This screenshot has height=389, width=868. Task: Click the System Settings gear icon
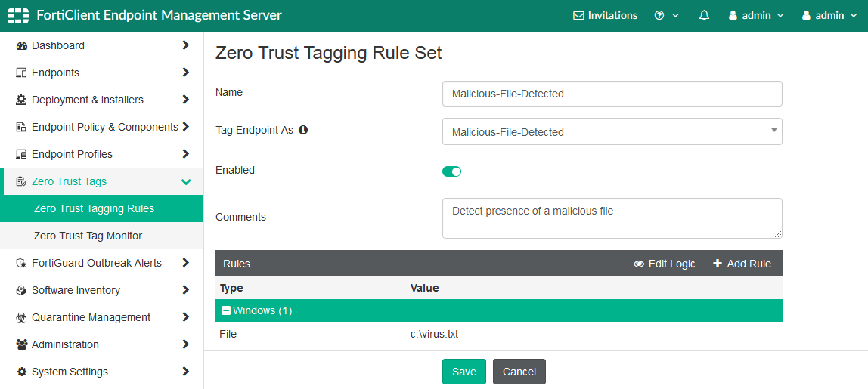pos(21,372)
